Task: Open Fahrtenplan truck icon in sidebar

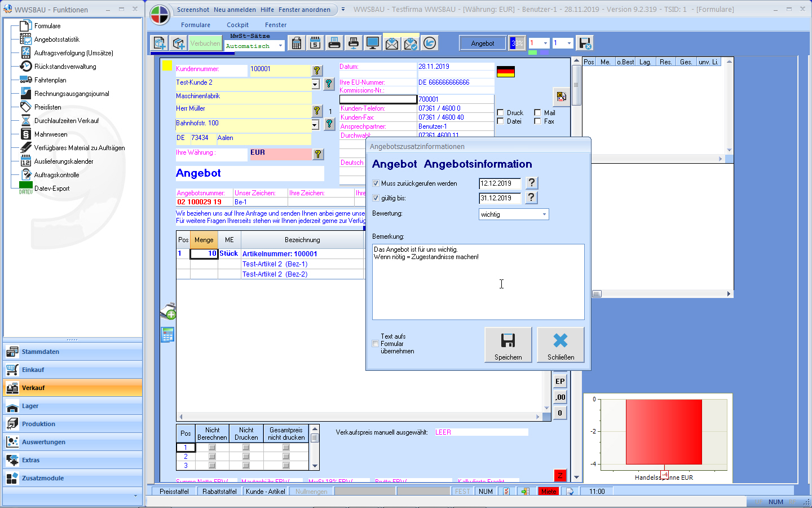Action: point(26,80)
